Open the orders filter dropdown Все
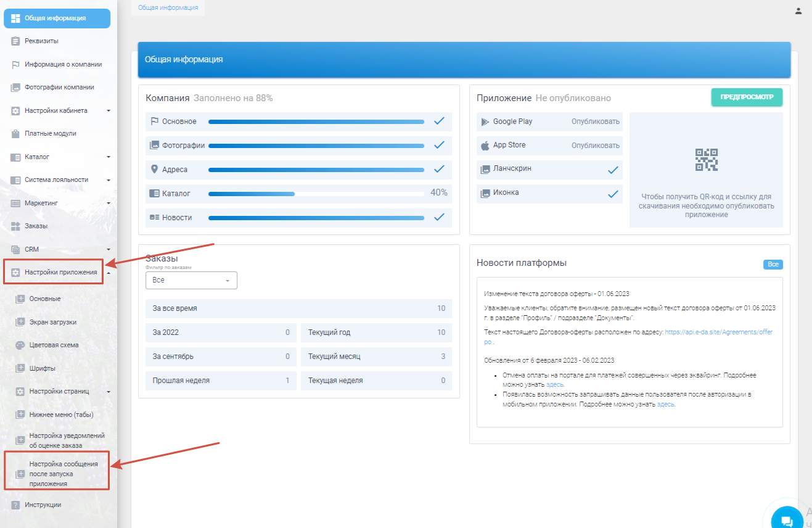 (191, 280)
